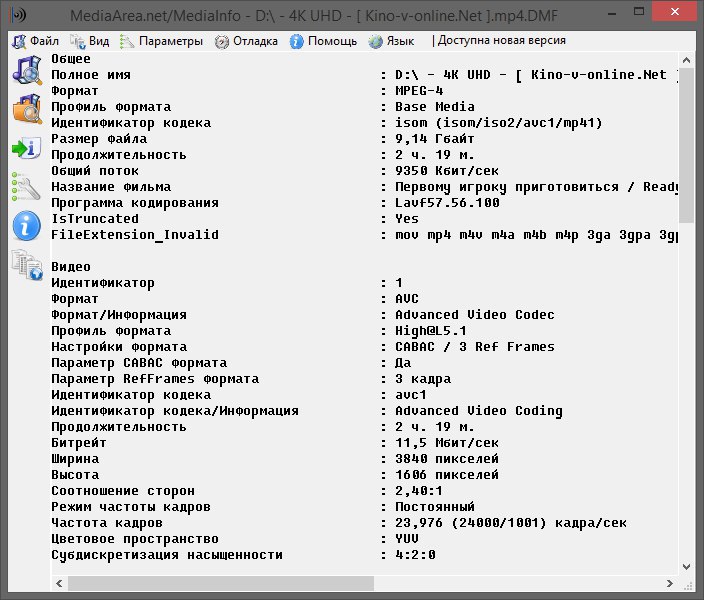This screenshot has height=600, width=704.
Task: Click the horizontal scrollbar right arrow
Action: [670, 583]
